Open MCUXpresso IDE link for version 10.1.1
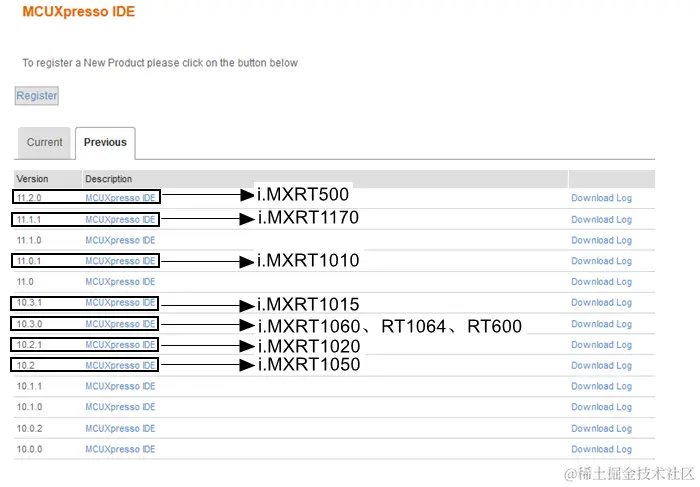Image resolution: width=700 pixels, height=487 pixels. coord(120,386)
